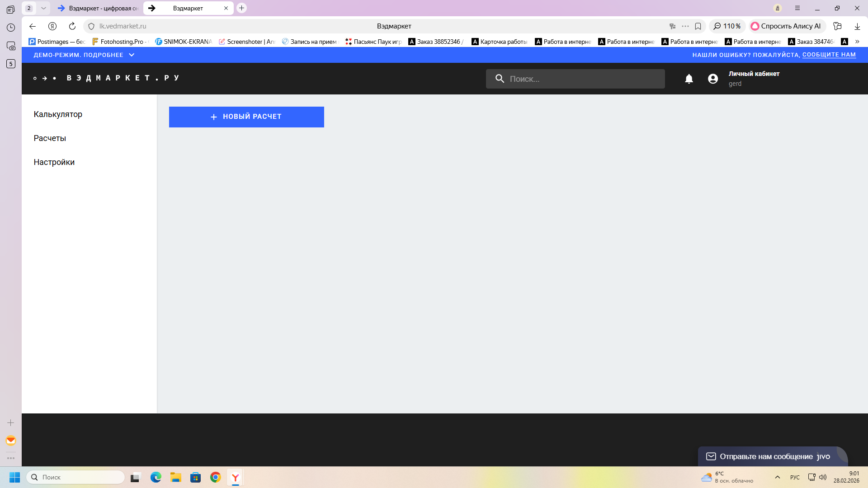
Task: Open the tab list dropdown arrow
Action: coord(43,8)
